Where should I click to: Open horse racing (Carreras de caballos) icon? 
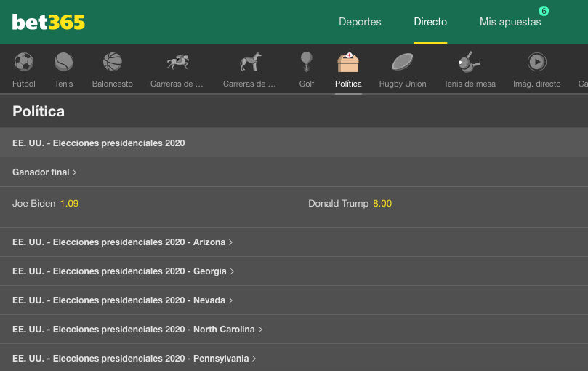click(x=177, y=63)
